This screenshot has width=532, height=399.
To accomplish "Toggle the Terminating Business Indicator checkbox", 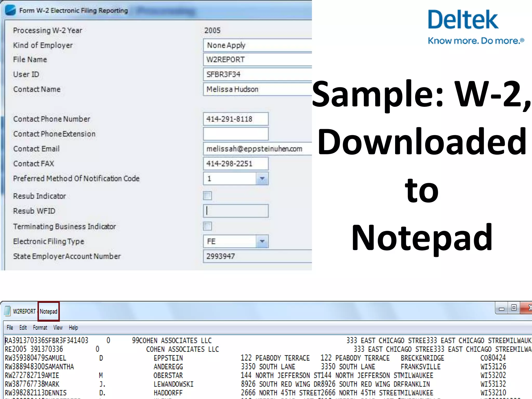I will point(207,226).
